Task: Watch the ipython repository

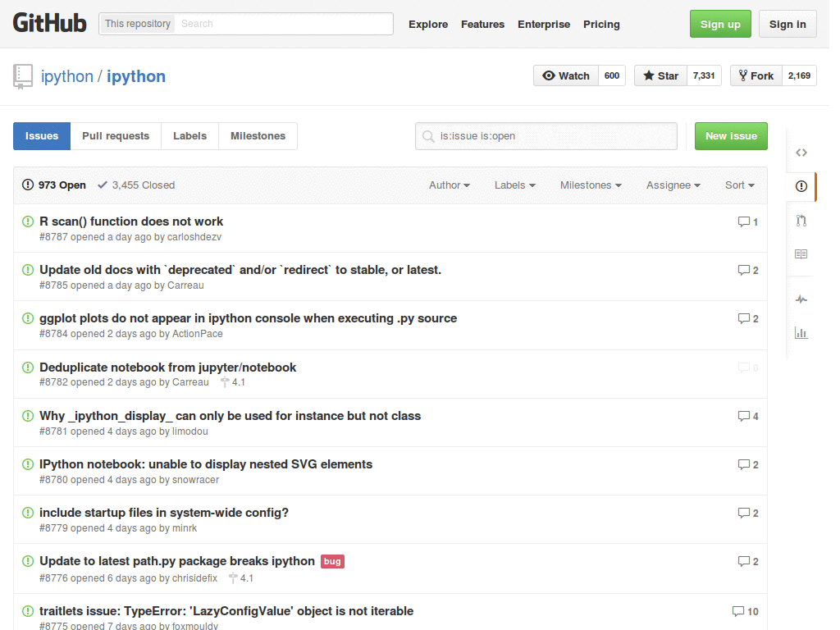Action: (566, 75)
